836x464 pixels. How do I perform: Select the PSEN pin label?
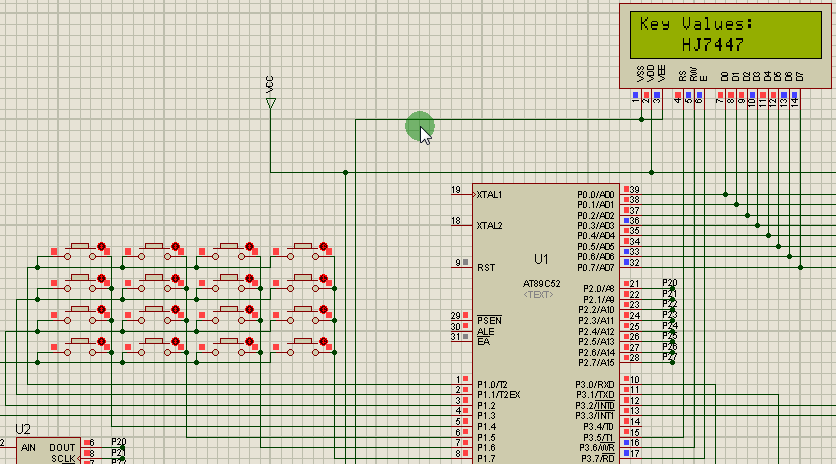click(489, 321)
